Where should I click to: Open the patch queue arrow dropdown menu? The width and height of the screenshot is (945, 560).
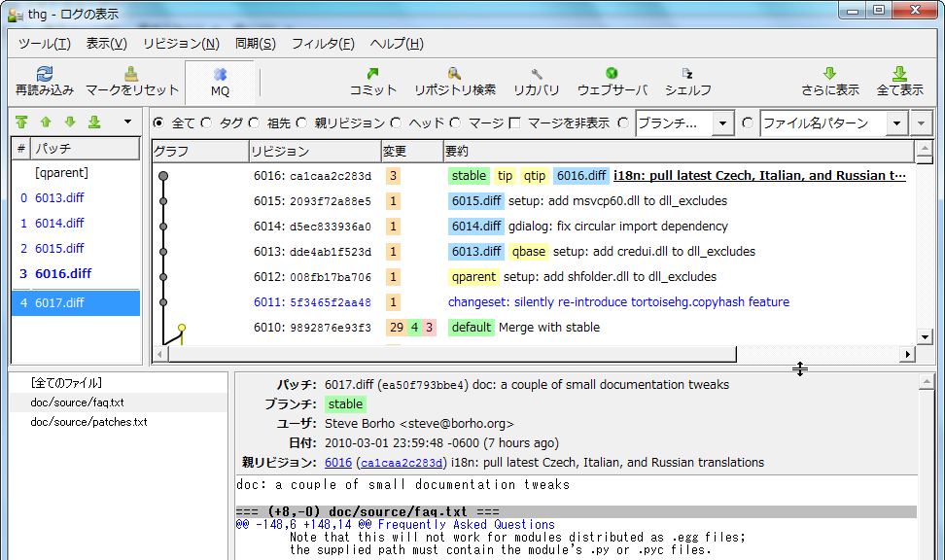coord(126,122)
